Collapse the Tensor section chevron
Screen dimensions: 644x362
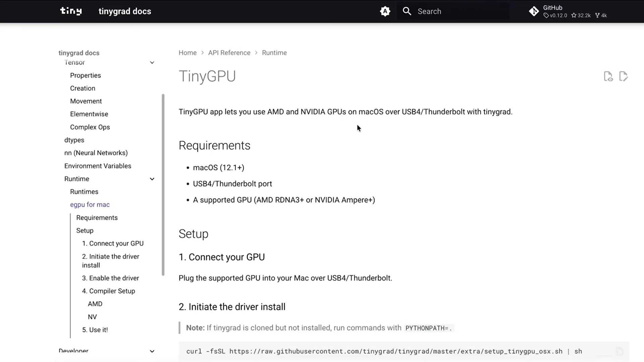tap(152, 63)
